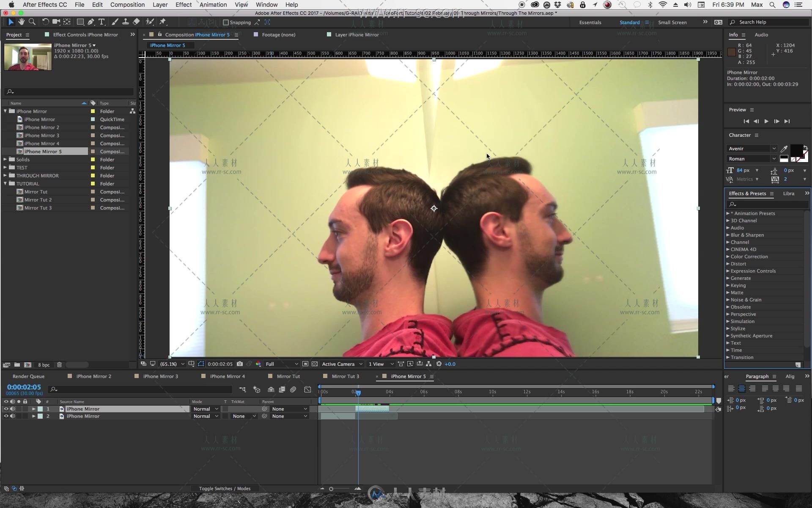The image size is (812, 508).
Task: Switch to the Small Screen workspace
Action: click(x=672, y=22)
